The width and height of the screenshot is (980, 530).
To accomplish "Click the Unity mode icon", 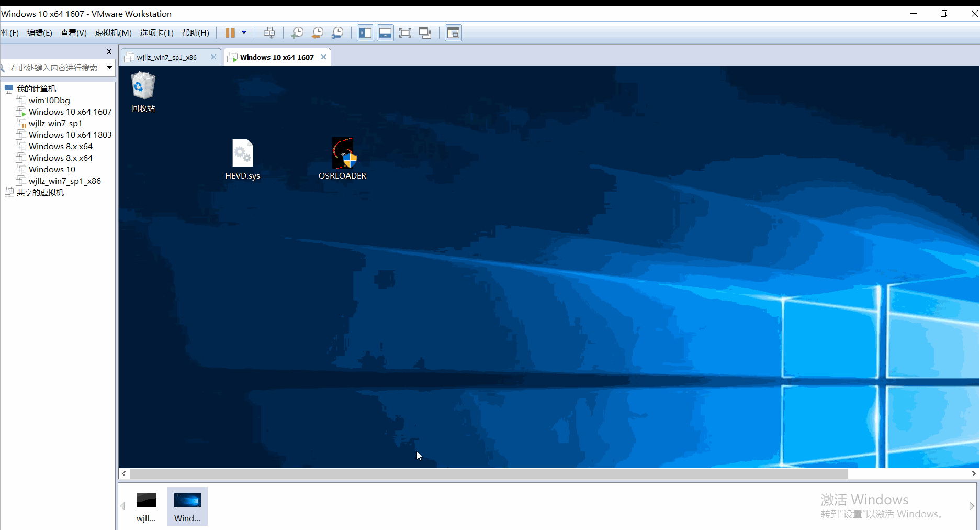I will tap(425, 33).
